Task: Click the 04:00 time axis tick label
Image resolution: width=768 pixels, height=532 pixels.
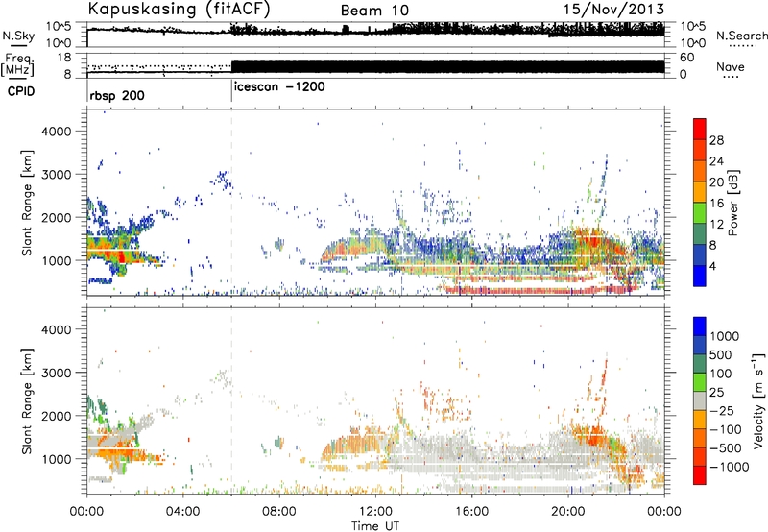Action: click(x=182, y=512)
